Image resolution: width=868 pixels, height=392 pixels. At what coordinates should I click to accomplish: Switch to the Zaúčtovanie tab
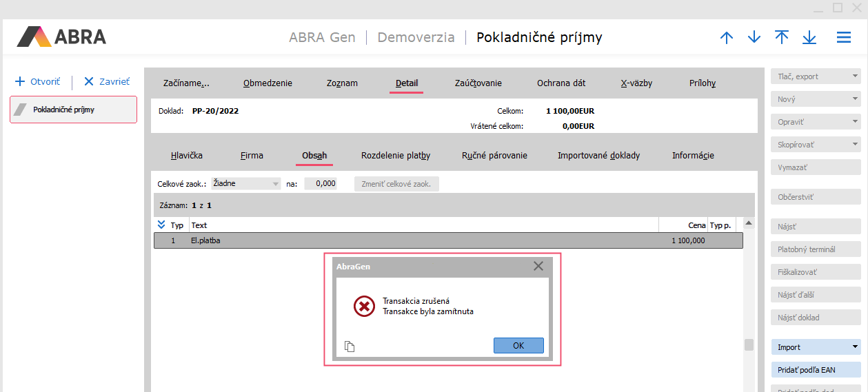[478, 83]
